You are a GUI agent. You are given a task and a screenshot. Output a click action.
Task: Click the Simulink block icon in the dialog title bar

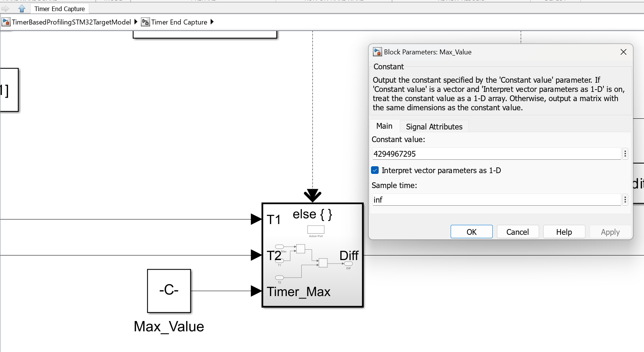tap(378, 52)
